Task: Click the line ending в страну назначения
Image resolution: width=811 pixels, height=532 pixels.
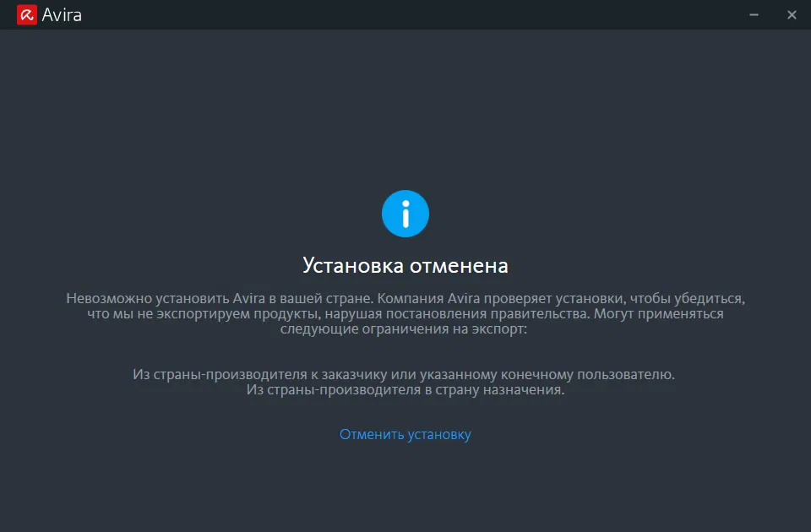Action: coord(405,389)
